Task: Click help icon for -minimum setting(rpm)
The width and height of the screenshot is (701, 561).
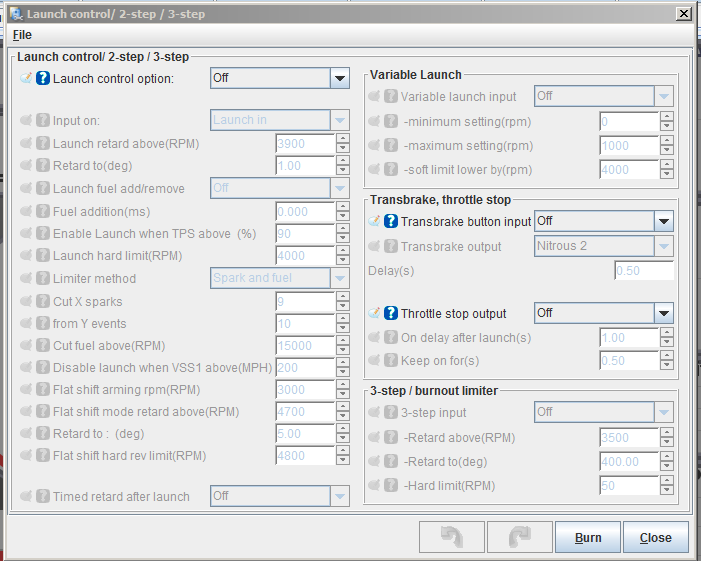Action: point(391,121)
